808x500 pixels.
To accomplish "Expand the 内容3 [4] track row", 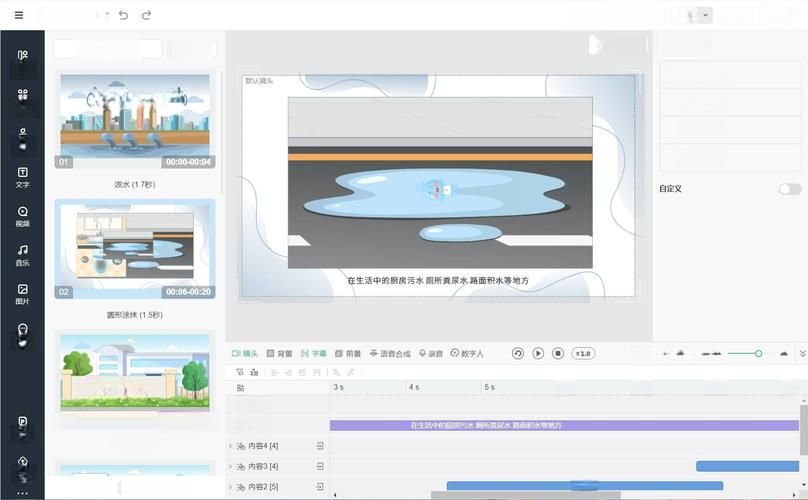I will tap(230, 466).
